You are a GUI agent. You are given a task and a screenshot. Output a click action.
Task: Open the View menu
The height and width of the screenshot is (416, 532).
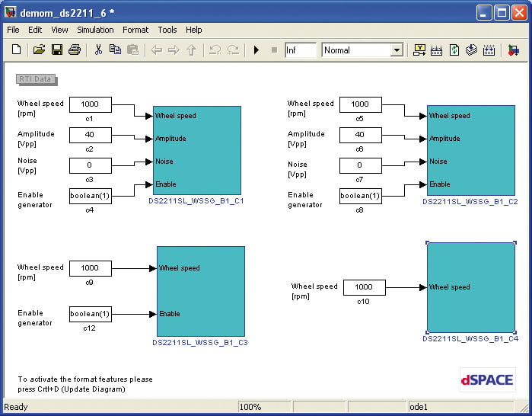pyautogui.click(x=59, y=30)
